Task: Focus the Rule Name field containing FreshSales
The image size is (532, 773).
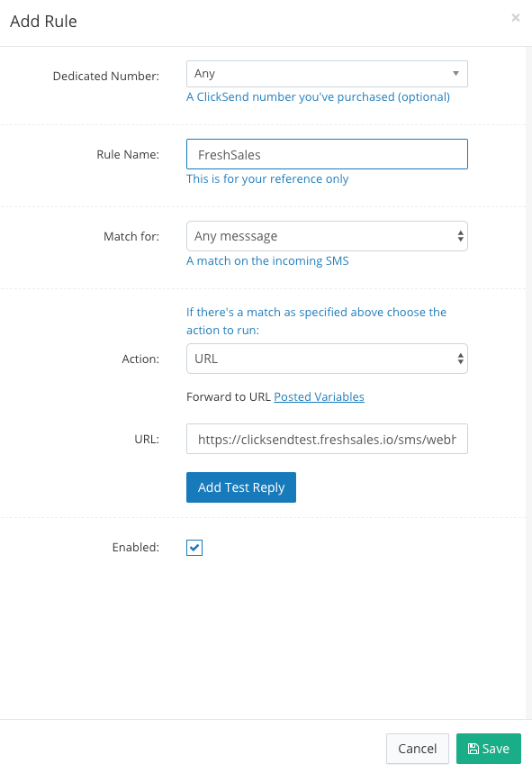Action: point(327,154)
